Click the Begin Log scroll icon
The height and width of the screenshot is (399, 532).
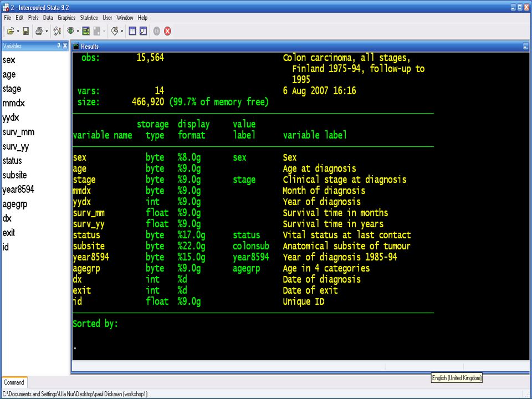(57, 31)
